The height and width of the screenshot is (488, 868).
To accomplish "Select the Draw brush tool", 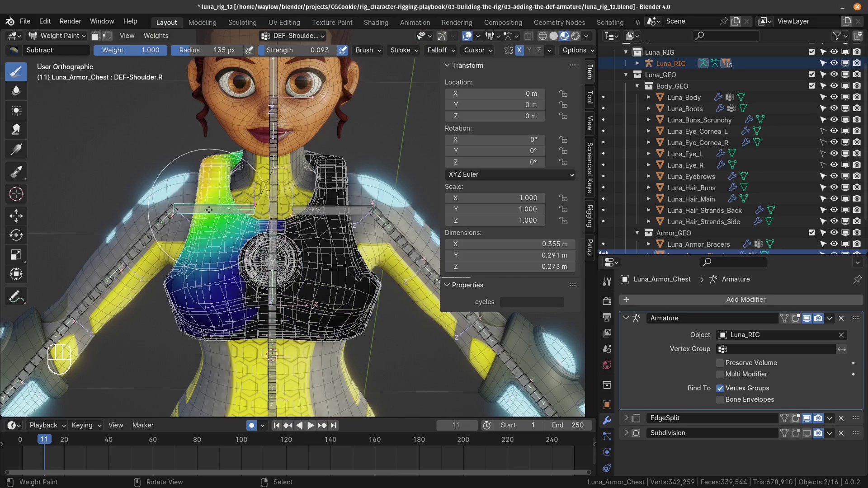I will tap(16, 71).
